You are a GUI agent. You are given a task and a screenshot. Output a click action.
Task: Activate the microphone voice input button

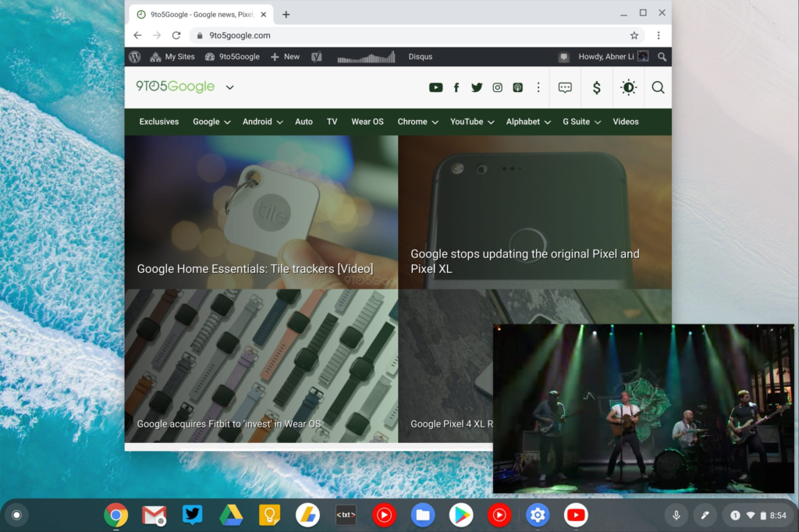click(676, 515)
